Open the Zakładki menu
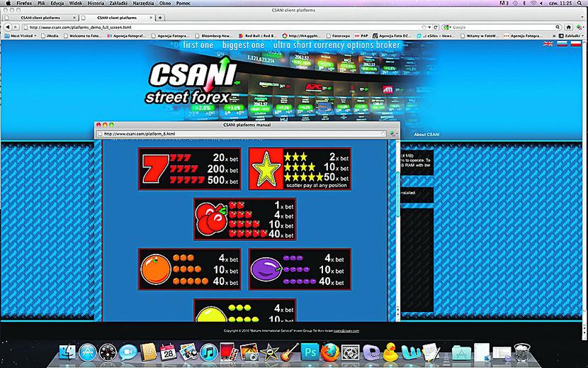Viewport: 588px width, 368px height. click(x=119, y=3)
